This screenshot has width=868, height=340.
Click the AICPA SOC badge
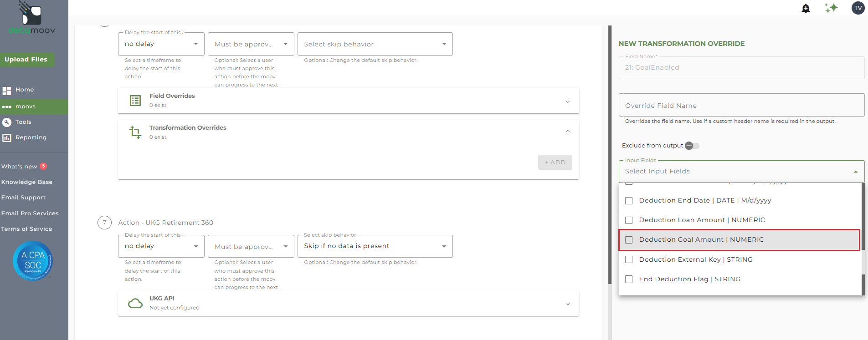click(x=33, y=260)
